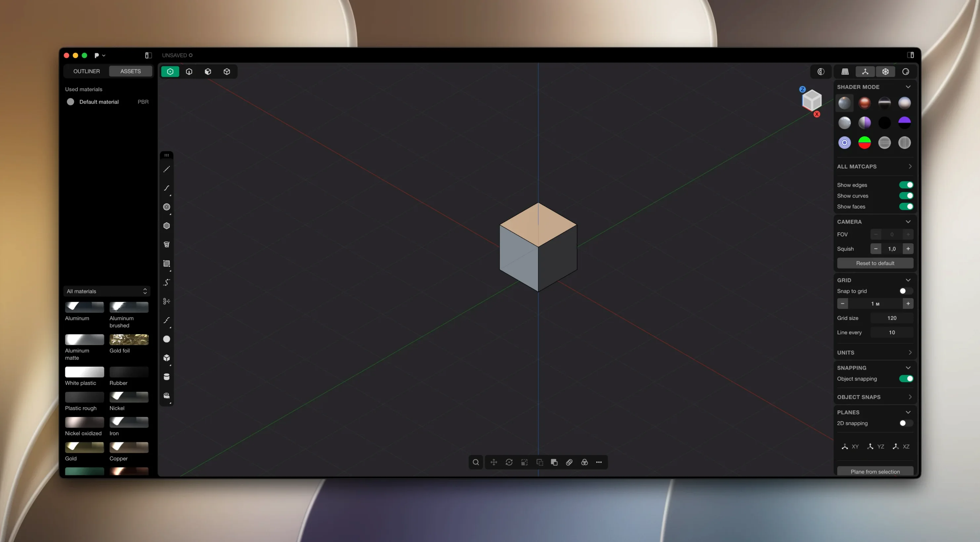Switch to face selection mode
The image size is (980, 542).
[x=208, y=71]
